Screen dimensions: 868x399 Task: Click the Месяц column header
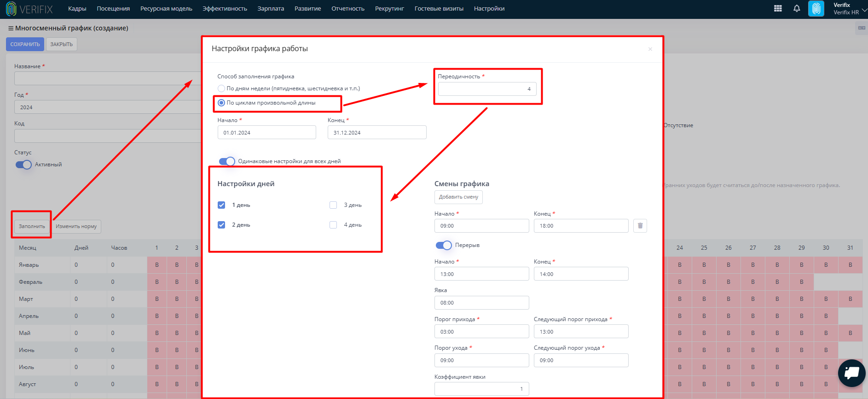click(x=28, y=248)
